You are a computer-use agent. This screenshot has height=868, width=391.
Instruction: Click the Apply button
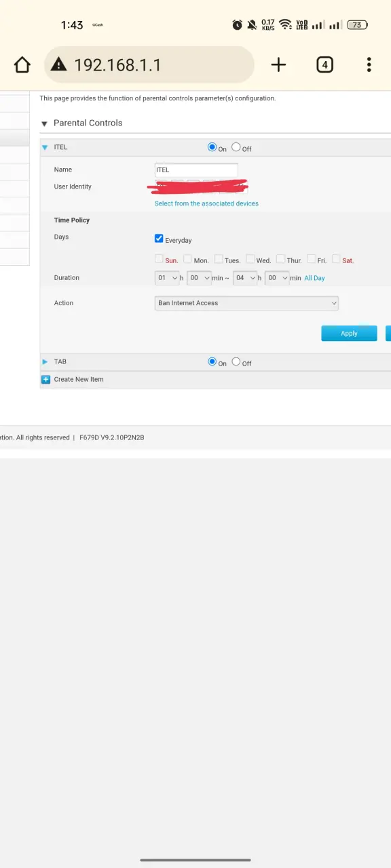(349, 333)
